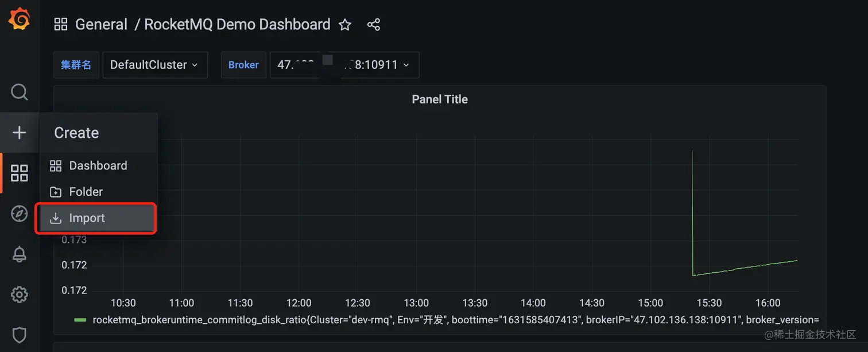This screenshot has width=868, height=352.
Task: Share the dashboard via share icon
Action: pos(373,25)
